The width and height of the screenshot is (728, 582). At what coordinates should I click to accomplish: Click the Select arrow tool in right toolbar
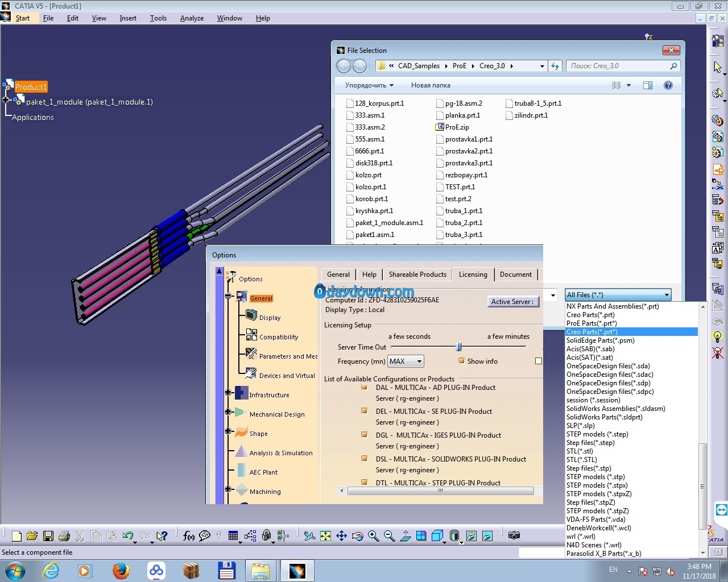[x=718, y=67]
